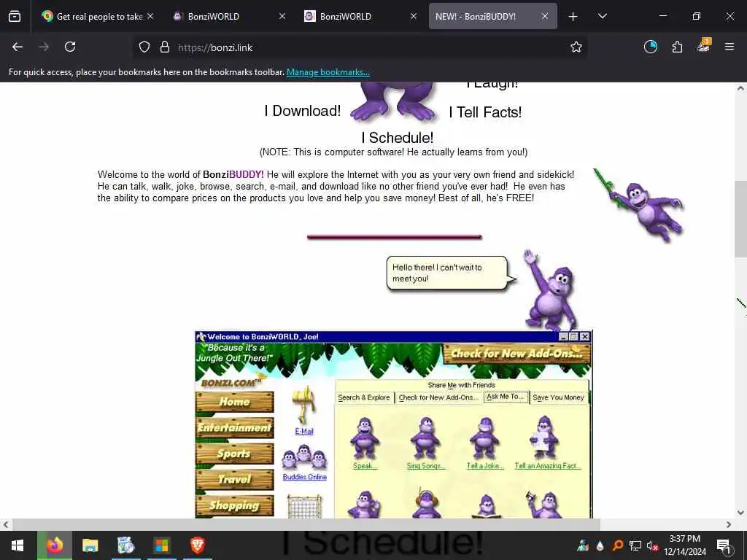Click the waving Bonzi gorilla image
This screenshot has height=560, width=747.
(x=551, y=290)
